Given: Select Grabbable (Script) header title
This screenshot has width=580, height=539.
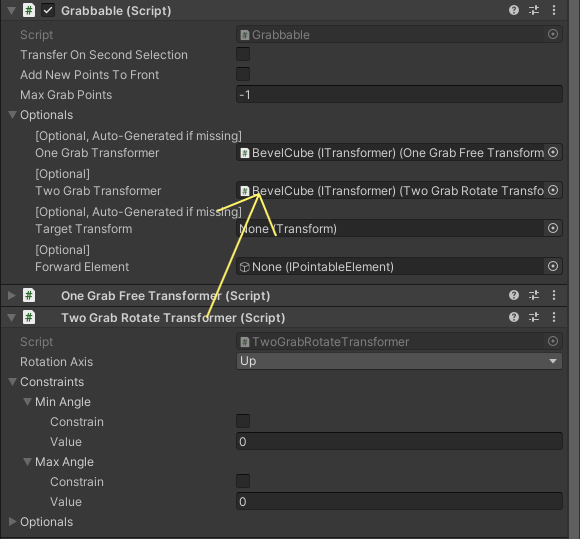Looking at the screenshot, I should tap(116, 11).
